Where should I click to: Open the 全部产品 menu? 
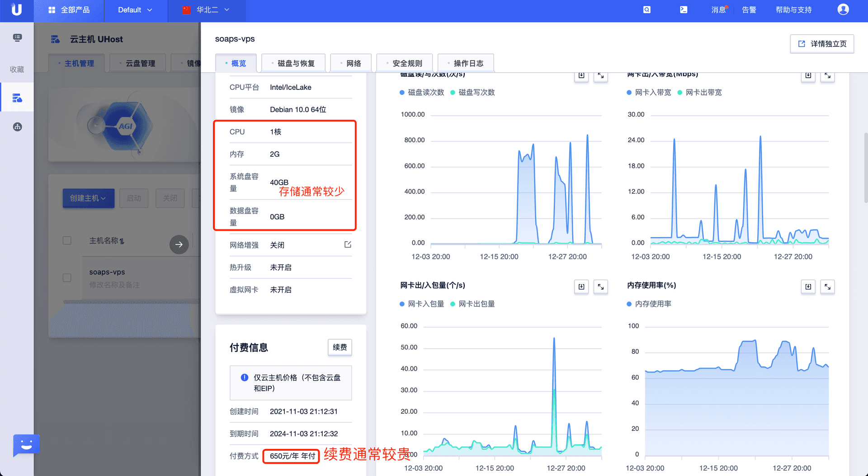pyautogui.click(x=69, y=10)
